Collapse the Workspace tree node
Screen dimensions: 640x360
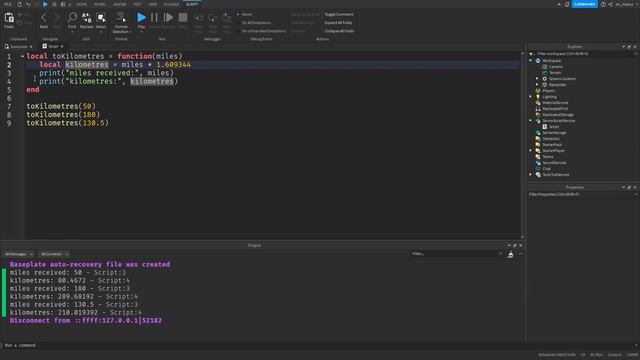pos(531,60)
